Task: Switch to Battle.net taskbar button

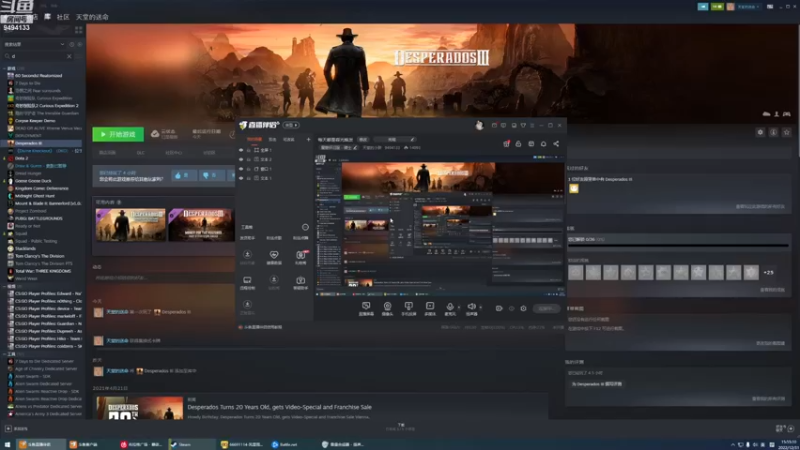Action: (285, 444)
